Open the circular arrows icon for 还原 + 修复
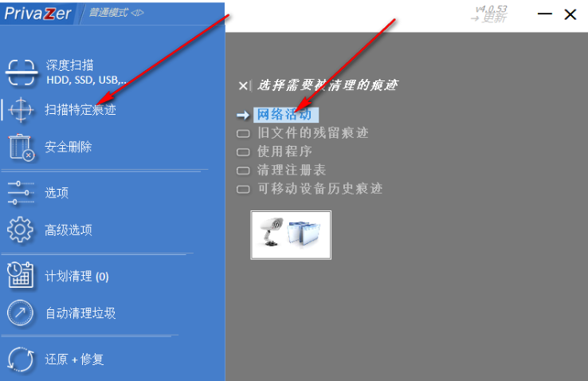 [x=21, y=359]
